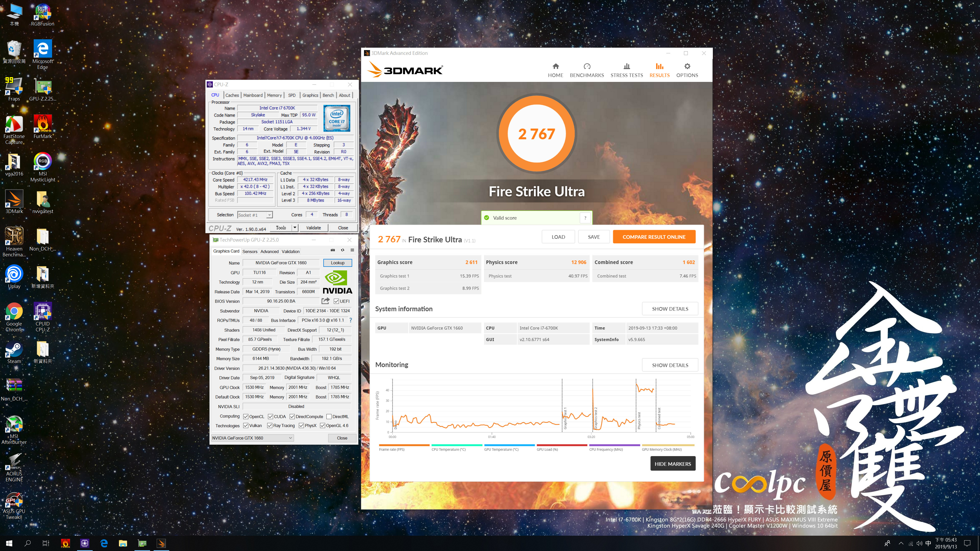Switch to the CPU-Z Caches tab
This screenshot has width=980, height=551.
[232, 95]
